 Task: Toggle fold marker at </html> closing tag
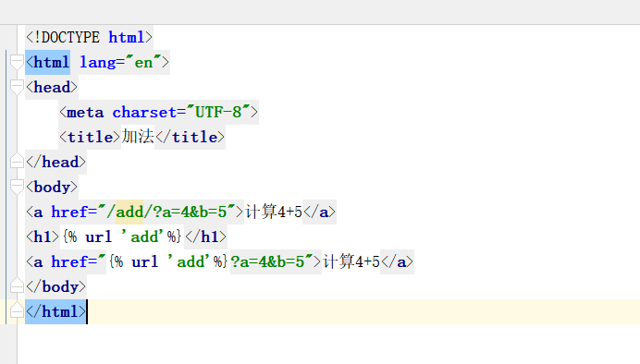click(17, 311)
